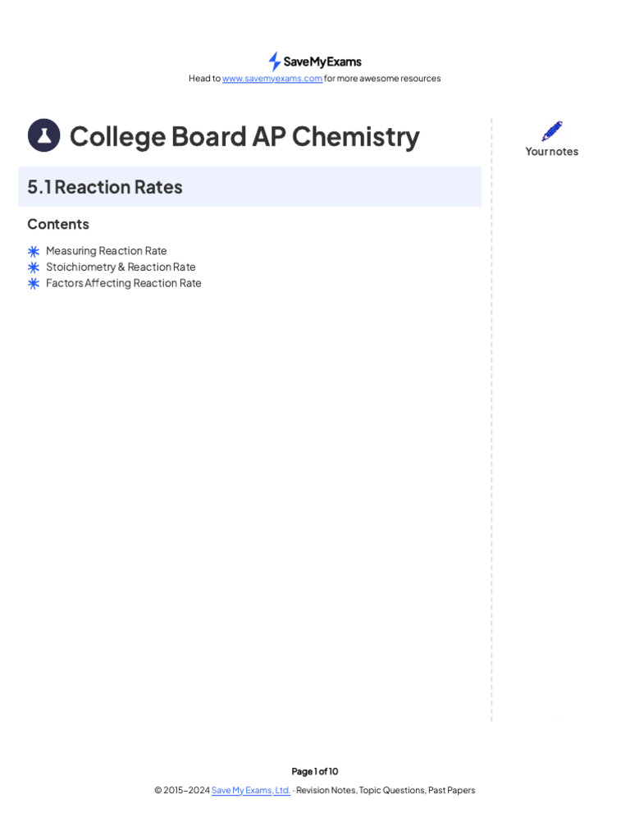The width and height of the screenshot is (630, 840).
Task: Follow the Save My Exams, Ltd. footer link
Action: pos(251,790)
